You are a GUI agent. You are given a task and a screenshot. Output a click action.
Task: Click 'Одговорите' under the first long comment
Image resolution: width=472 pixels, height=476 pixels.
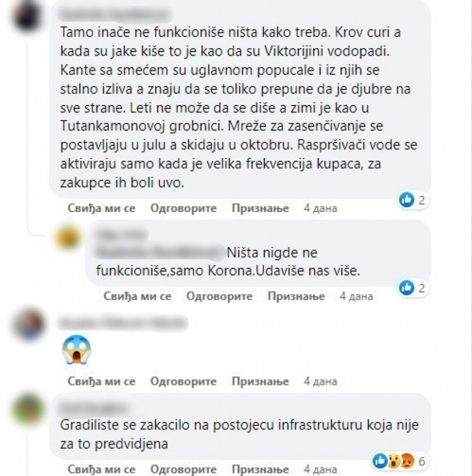point(184,208)
